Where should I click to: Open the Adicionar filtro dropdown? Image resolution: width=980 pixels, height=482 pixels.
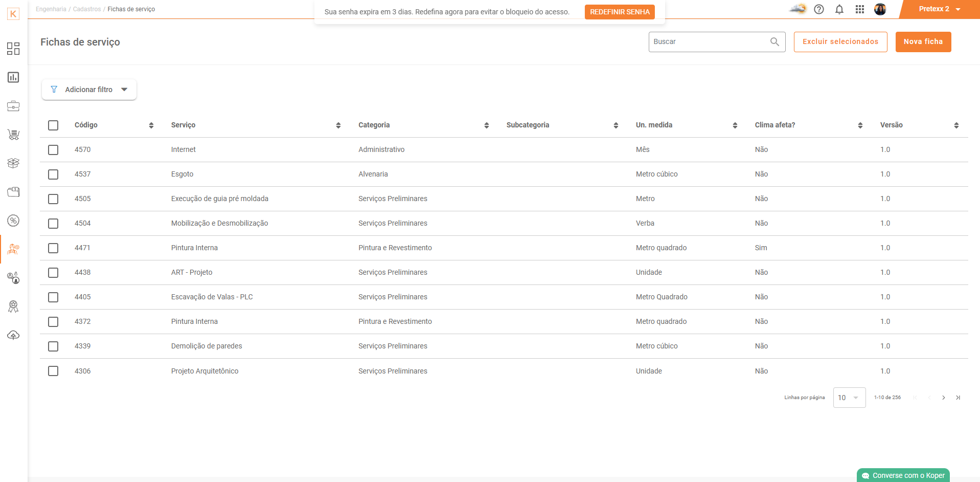coord(89,90)
